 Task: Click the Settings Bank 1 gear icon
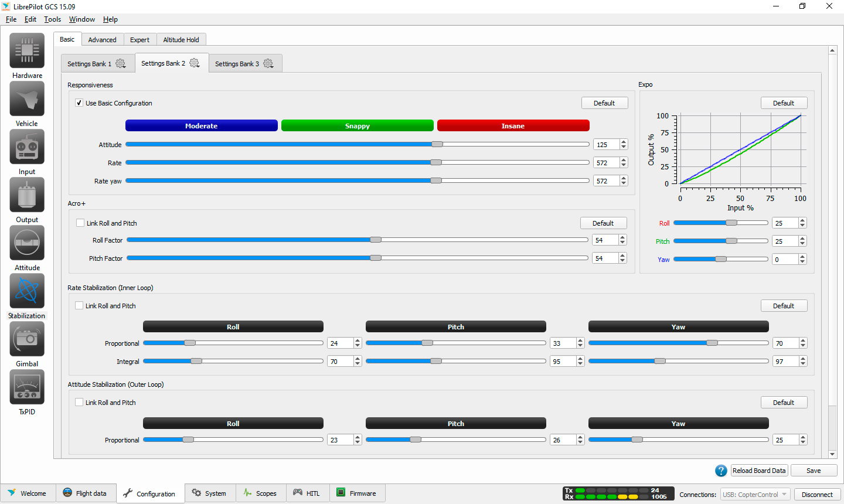pos(121,63)
